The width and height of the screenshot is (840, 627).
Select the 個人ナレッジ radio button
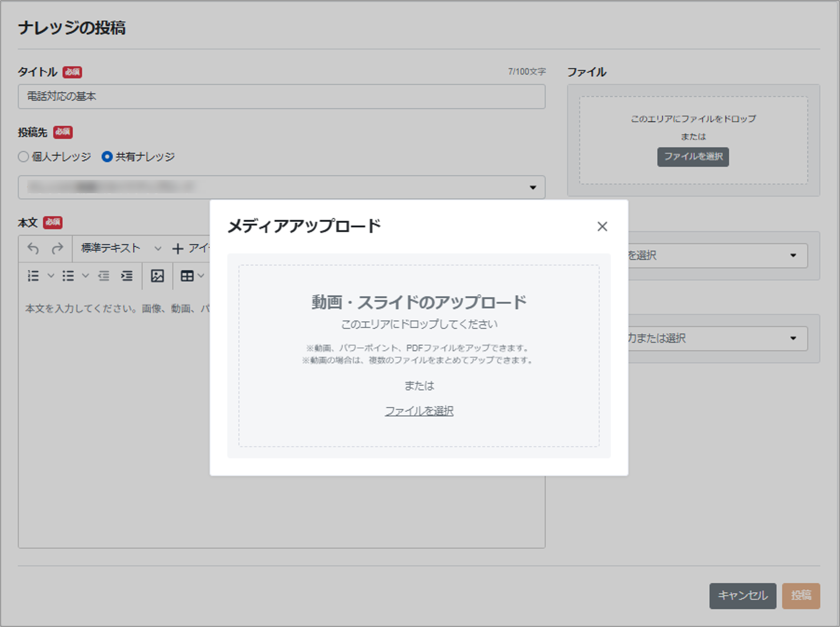point(24,157)
